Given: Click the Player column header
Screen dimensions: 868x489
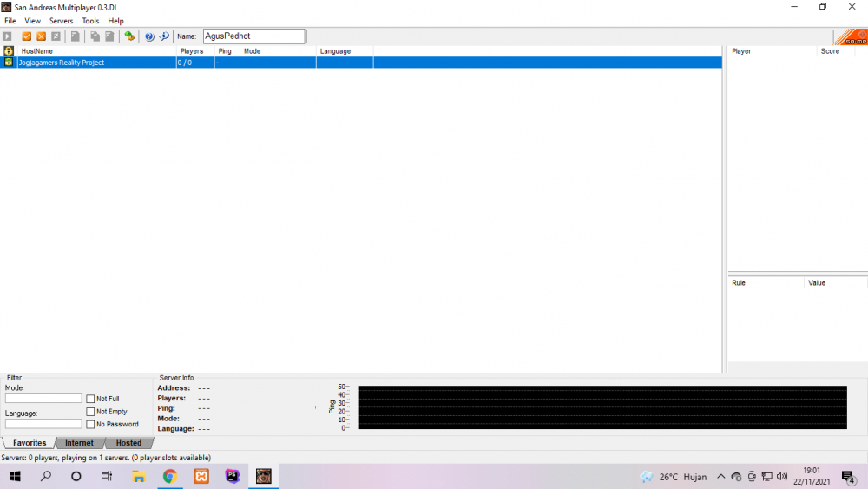Looking at the screenshot, I should (x=773, y=51).
